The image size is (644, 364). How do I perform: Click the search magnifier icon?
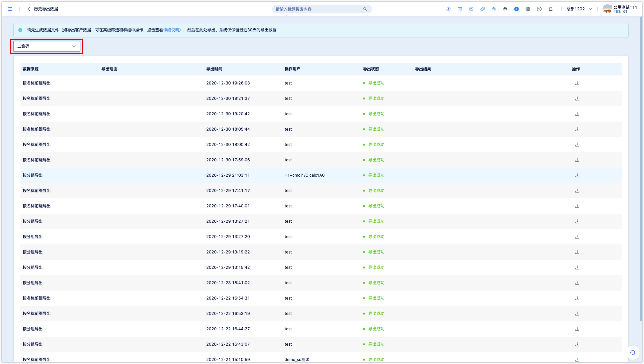[x=365, y=9]
